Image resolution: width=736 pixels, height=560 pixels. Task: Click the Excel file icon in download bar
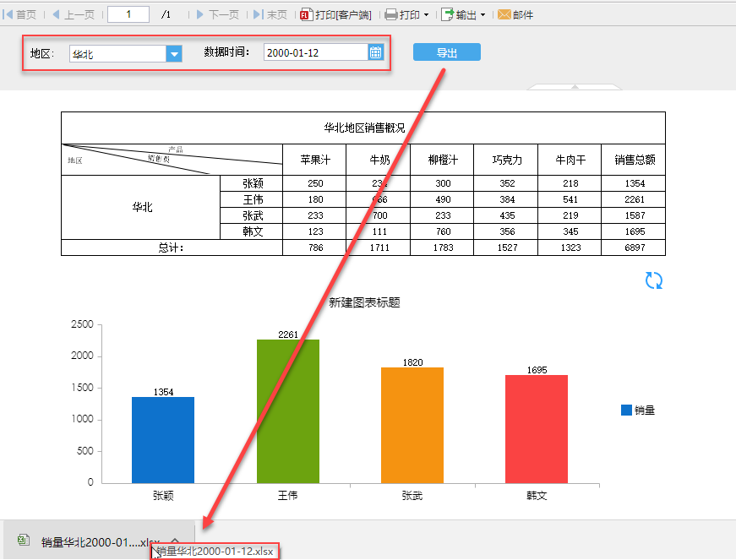click(x=24, y=540)
